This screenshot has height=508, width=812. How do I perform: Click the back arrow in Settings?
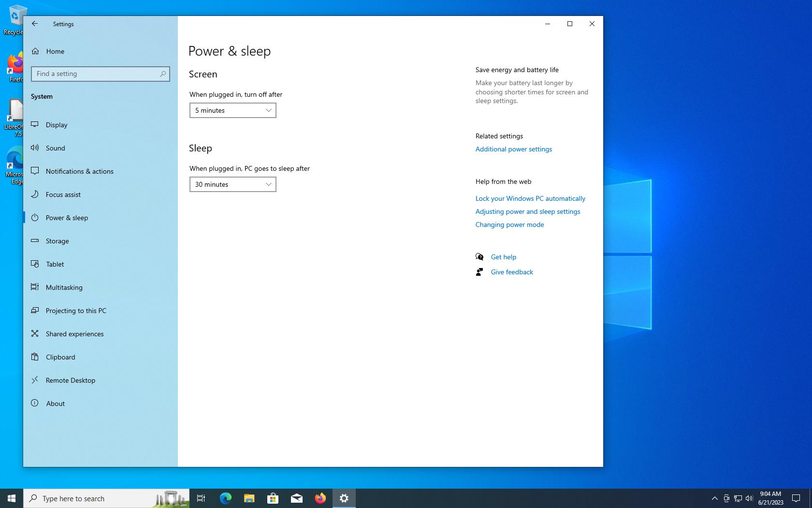(x=35, y=24)
